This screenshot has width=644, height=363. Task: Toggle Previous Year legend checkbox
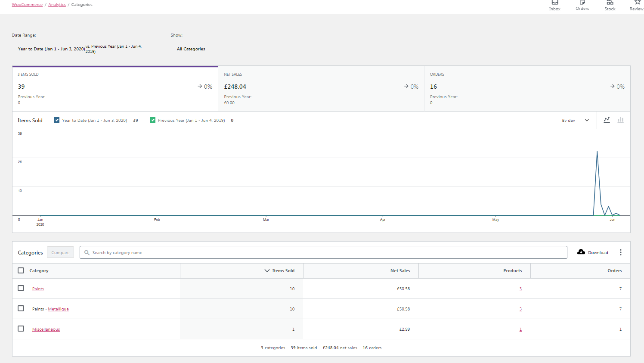(x=152, y=120)
